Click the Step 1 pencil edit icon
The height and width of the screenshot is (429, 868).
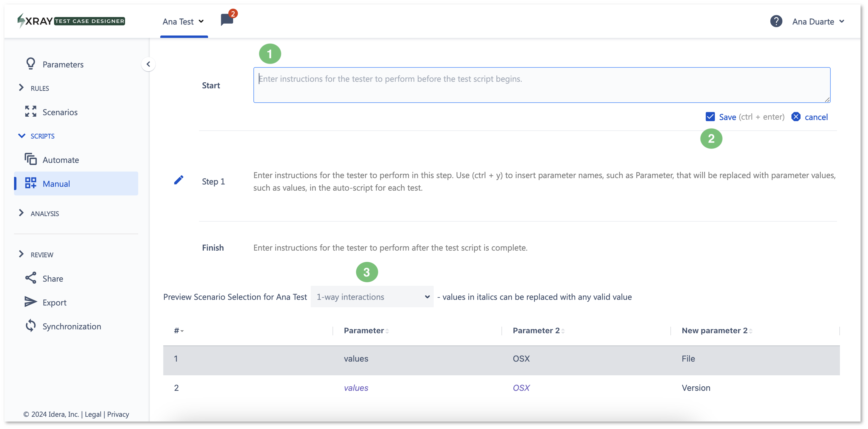[x=178, y=180]
